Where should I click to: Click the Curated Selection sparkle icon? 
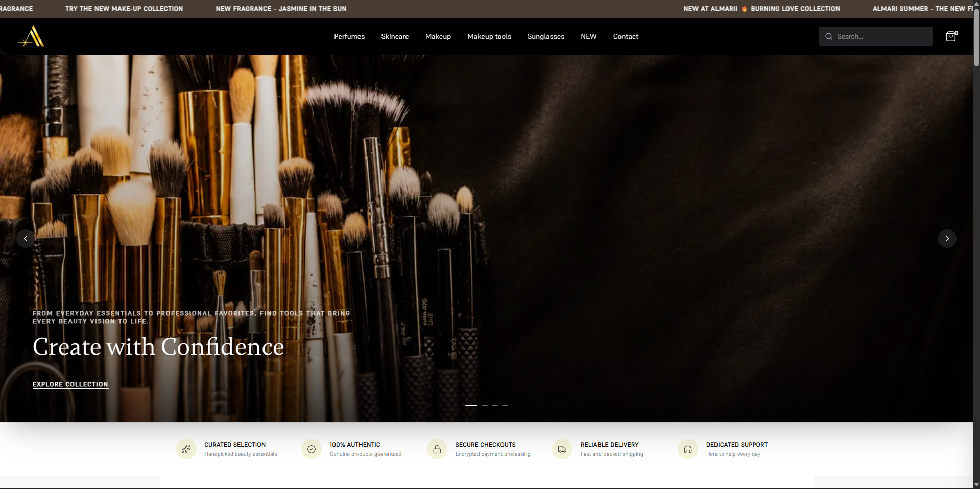point(186,449)
